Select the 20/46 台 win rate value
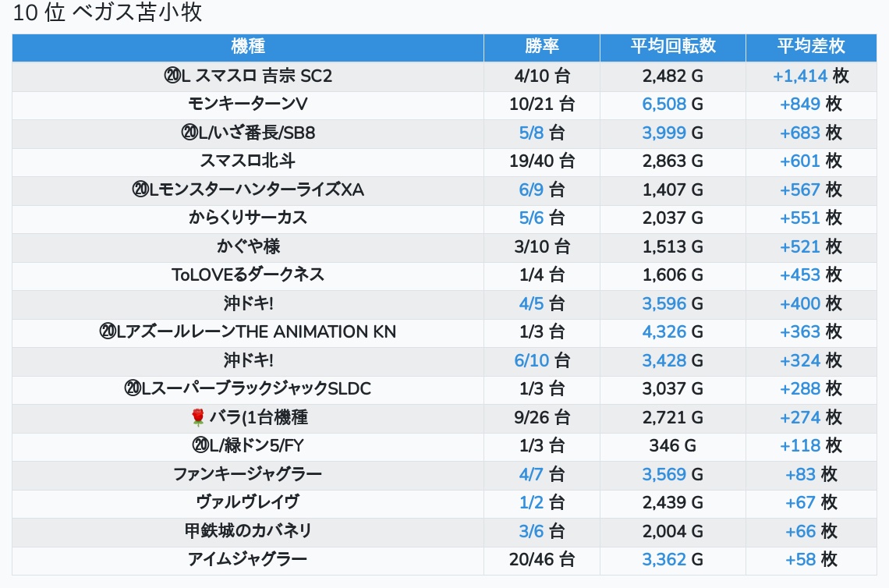Image resolution: width=889 pixels, height=588 pixels. (542, 560)
